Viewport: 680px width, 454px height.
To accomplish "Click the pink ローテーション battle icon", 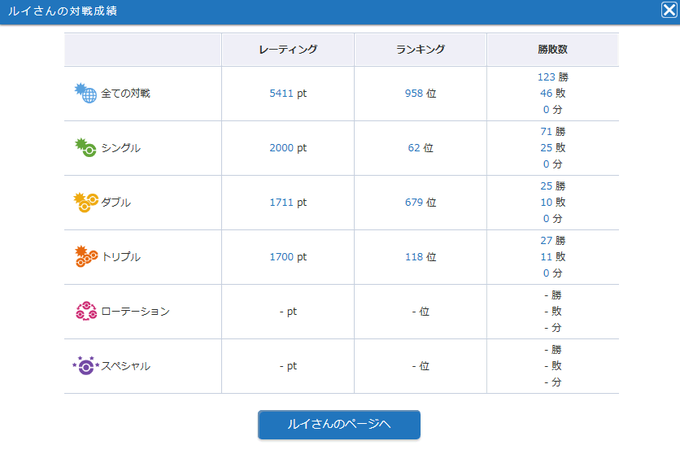I will point(86,311).
